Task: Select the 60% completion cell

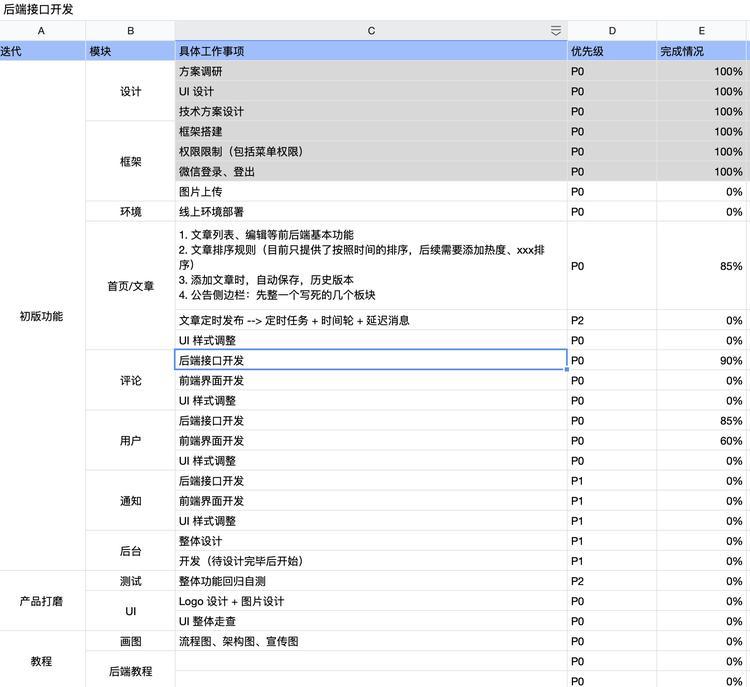Action: (x=702, y=441)
